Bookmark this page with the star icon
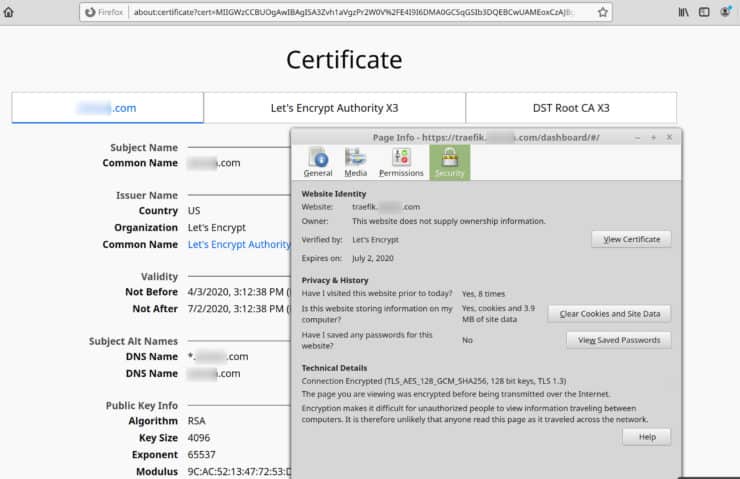 click(x=603, y=13)
